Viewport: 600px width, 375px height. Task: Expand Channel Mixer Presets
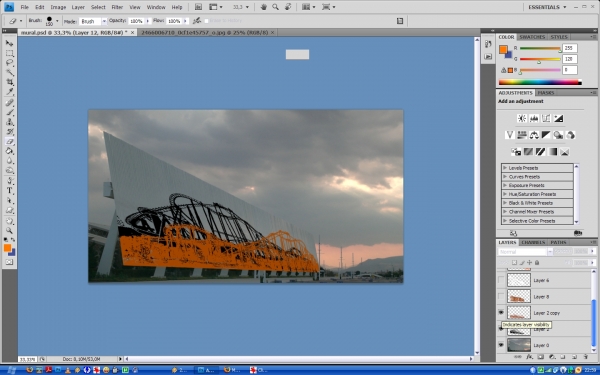505,212
